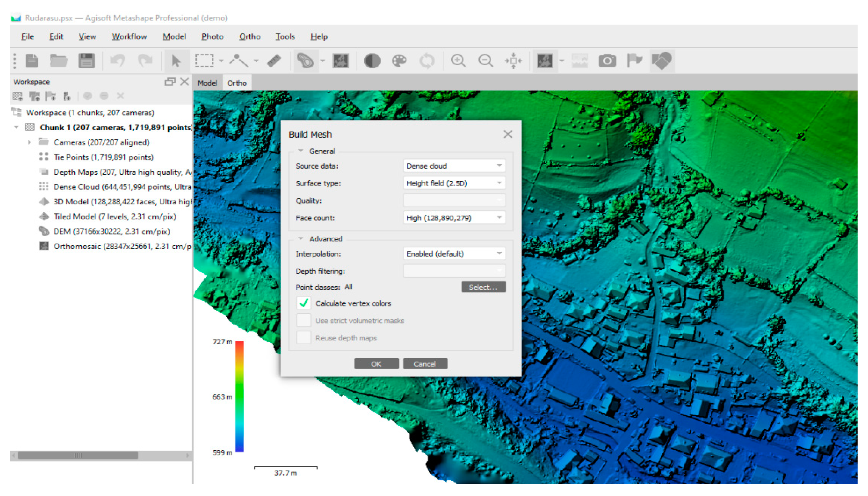This screenshot has height=496, width=868.
Task: Expand the Cameras tree node
Action: coord(29,142)
